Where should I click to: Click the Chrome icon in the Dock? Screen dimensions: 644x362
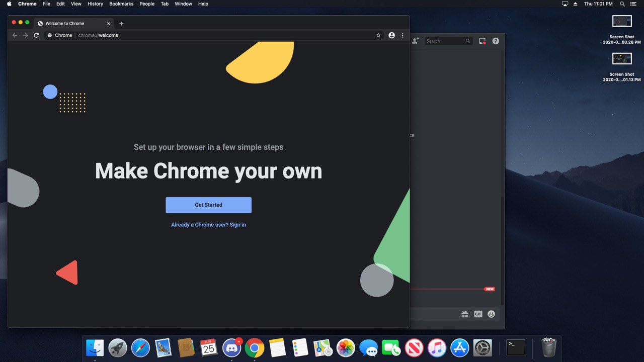click(x=255, y=348)
